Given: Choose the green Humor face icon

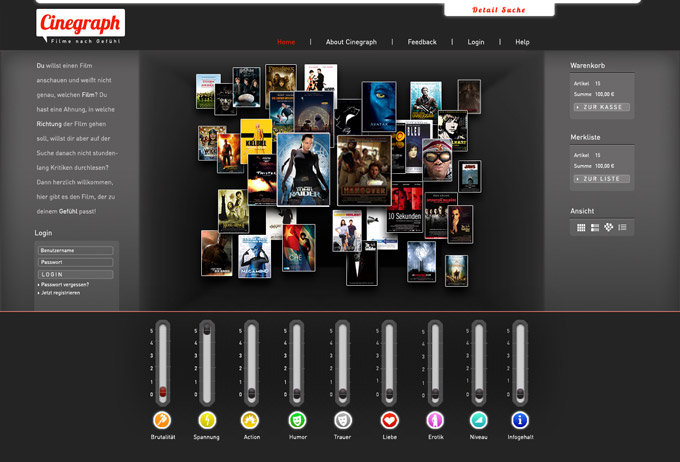Looking at the screenshot, I should coord(297,421).
